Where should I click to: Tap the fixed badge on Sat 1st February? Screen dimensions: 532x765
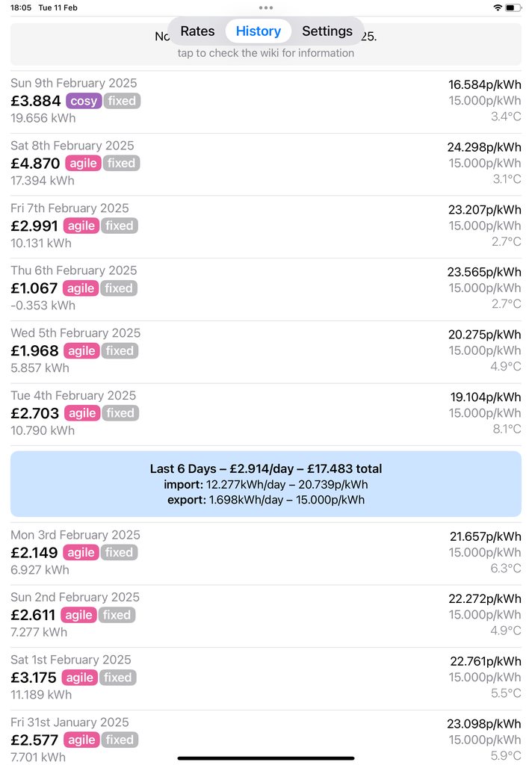coord(117,678)
